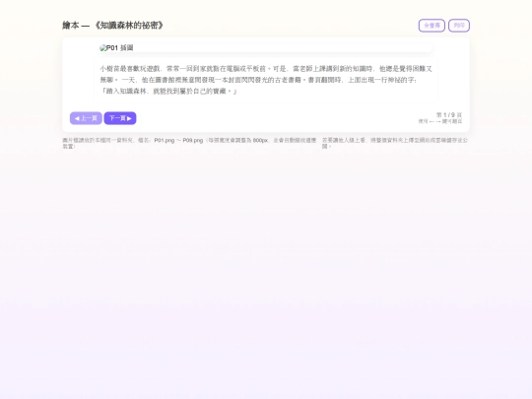Click the 列印 print button
The image size is (532, 399).
(x=459, y=26)
